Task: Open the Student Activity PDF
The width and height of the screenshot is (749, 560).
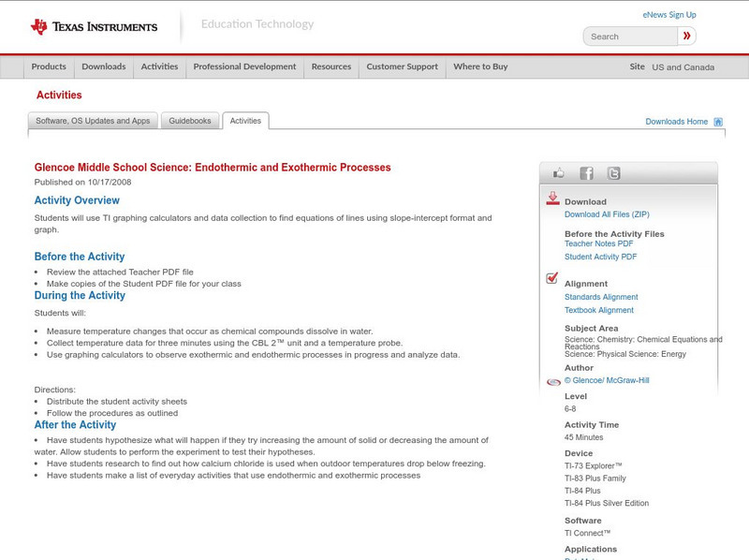Action: click(x=600, y=257)
